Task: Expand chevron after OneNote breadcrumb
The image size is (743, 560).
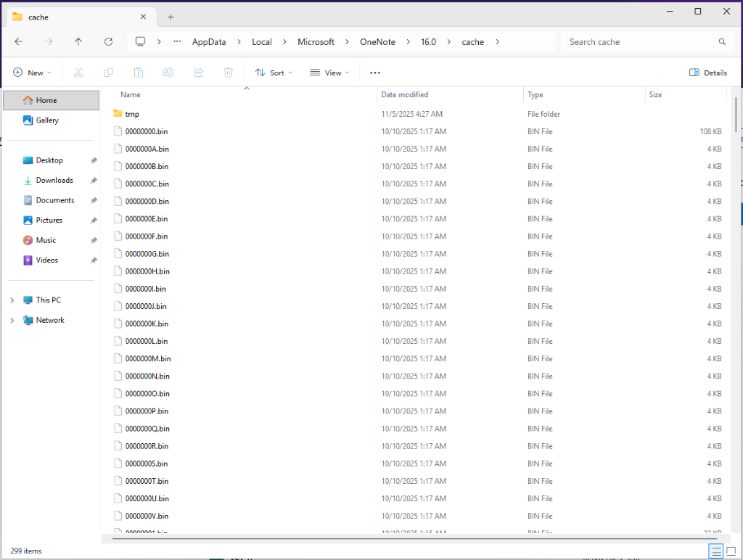Action: coord(408,41)
